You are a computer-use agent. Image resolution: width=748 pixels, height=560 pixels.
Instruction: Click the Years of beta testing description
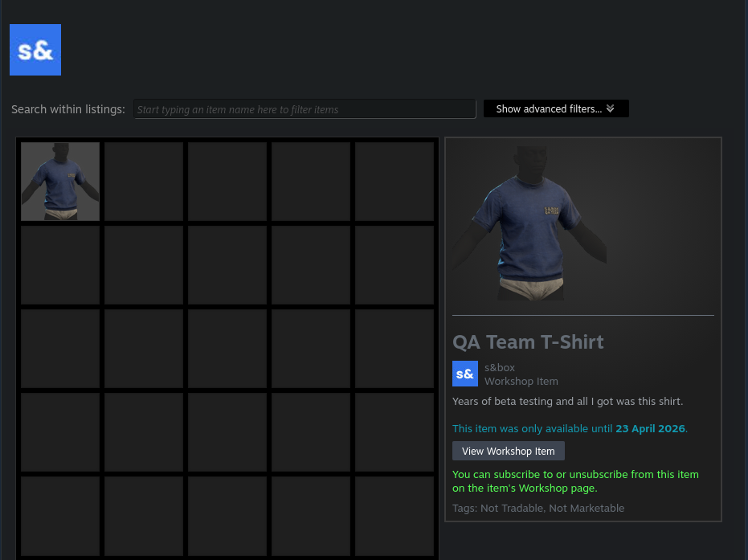click(568, 401)
